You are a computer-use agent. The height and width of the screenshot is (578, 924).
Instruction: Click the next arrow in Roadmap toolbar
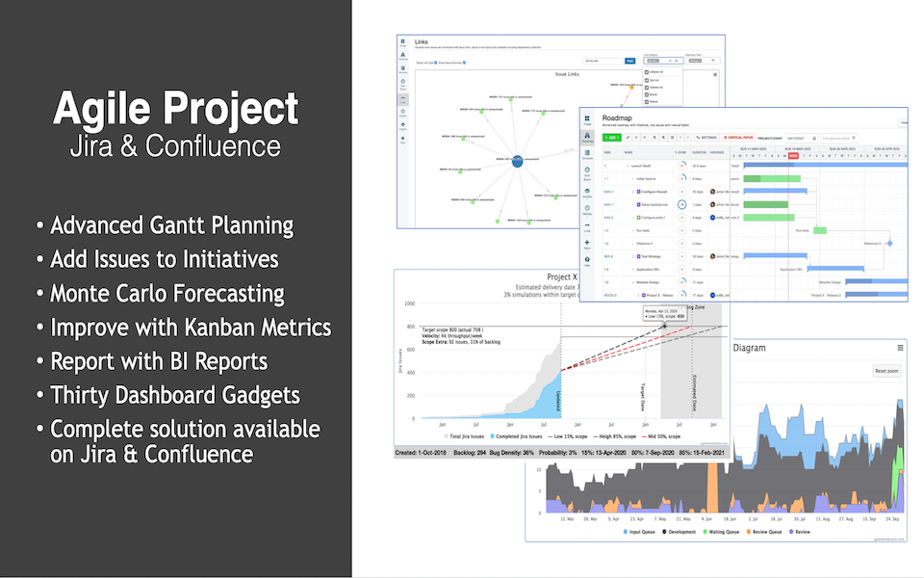coord(687,138)
